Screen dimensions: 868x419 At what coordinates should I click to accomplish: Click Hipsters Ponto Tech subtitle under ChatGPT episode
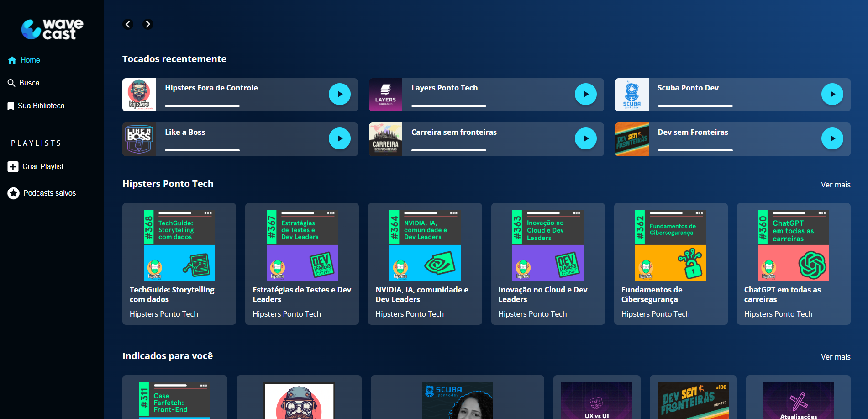[779, 314]
